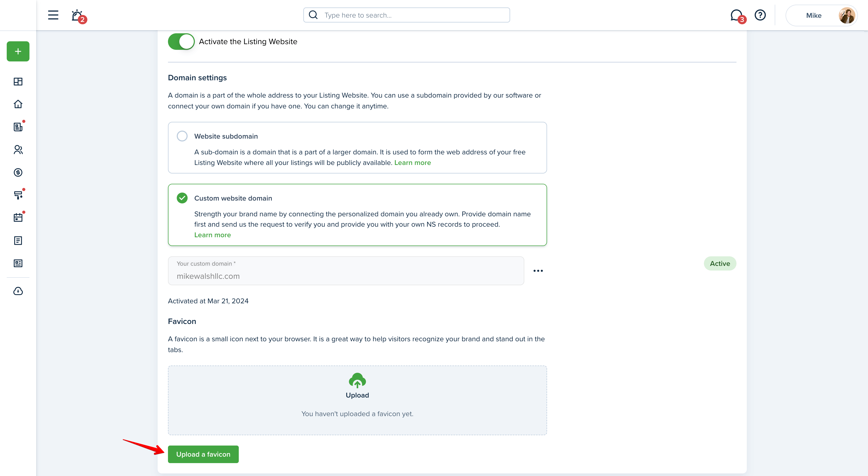Open the hamburger menu icon
The width and height of the screenshot is (868, 476).
point(53,15)
